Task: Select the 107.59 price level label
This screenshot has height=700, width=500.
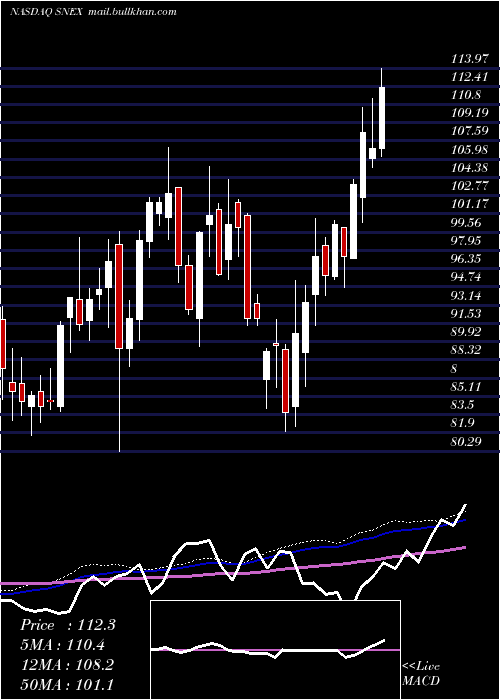Action: pos(468,131)
